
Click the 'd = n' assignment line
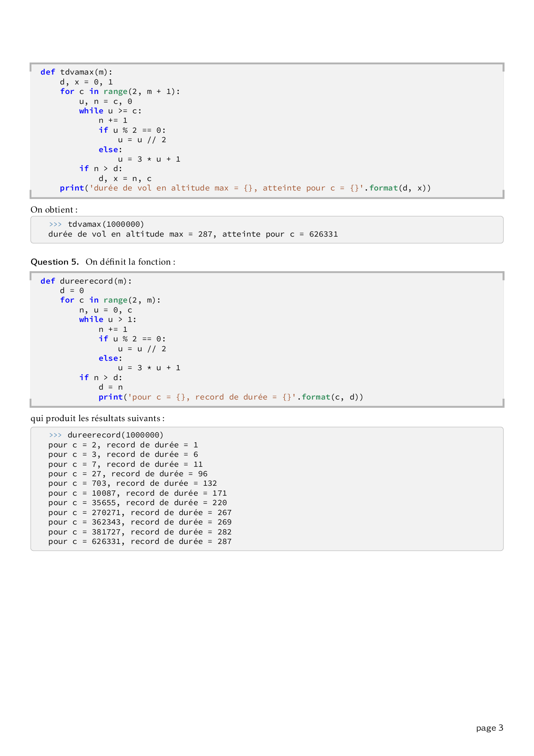(111, 387)
